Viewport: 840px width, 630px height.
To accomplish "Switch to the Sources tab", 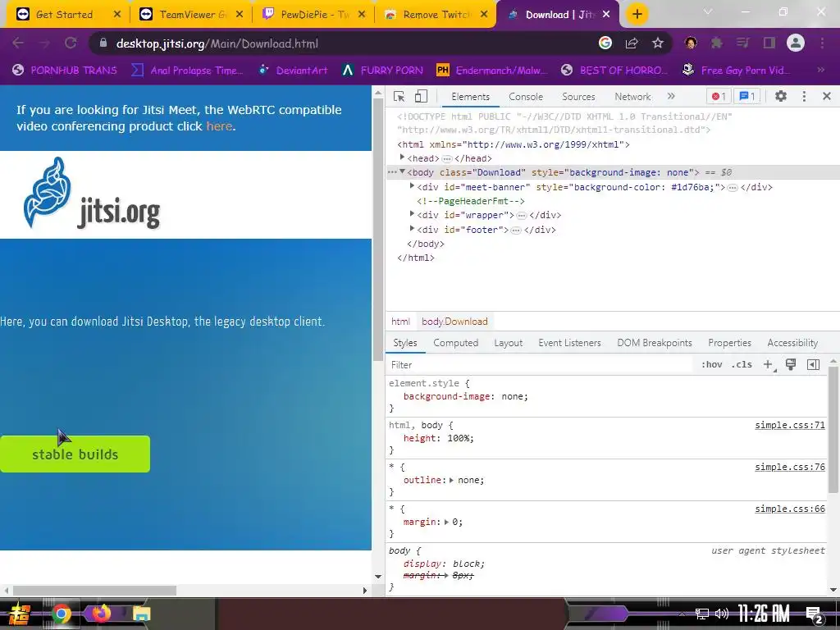I will (578, 97).
